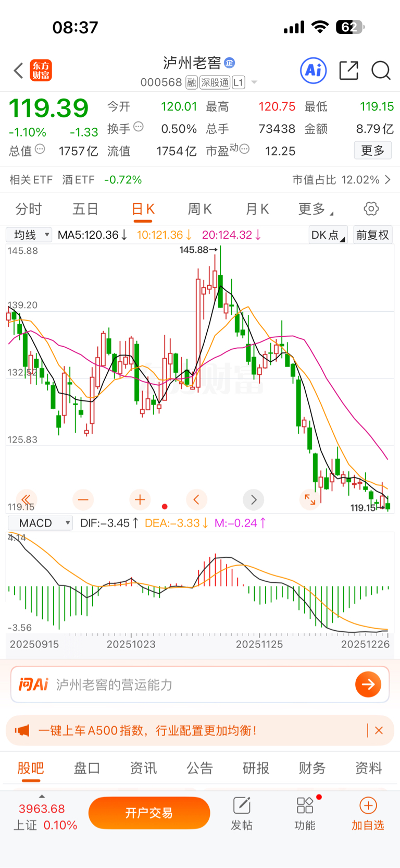Toggle the DK点 option
This screenshot has width=400, height=868.
click(328, 235)
